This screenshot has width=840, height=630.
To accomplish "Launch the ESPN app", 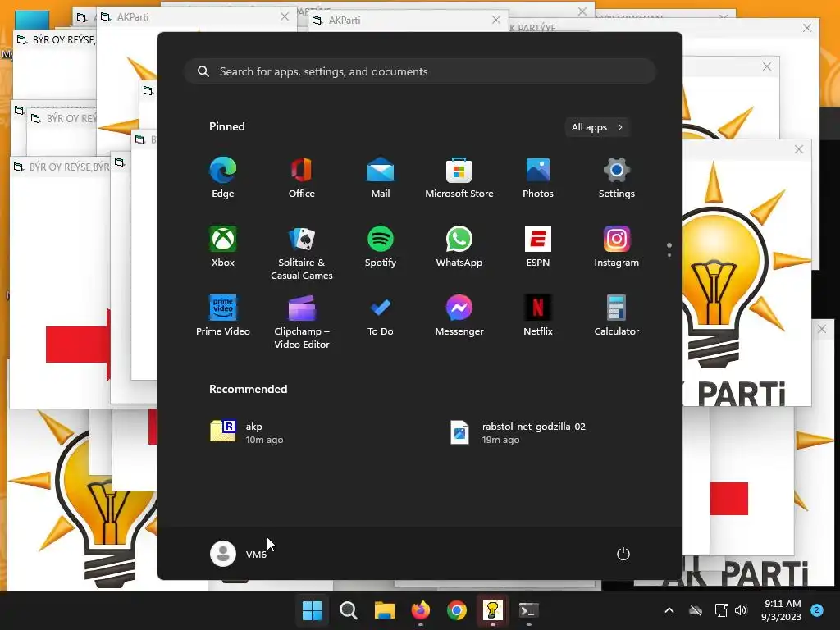I will [538, 247].
